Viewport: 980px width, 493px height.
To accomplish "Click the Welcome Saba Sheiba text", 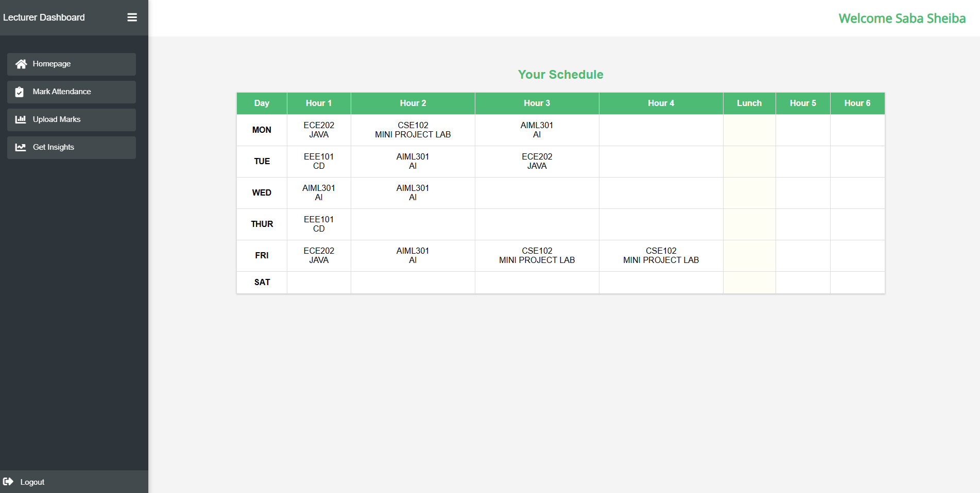I will (902, 19).
